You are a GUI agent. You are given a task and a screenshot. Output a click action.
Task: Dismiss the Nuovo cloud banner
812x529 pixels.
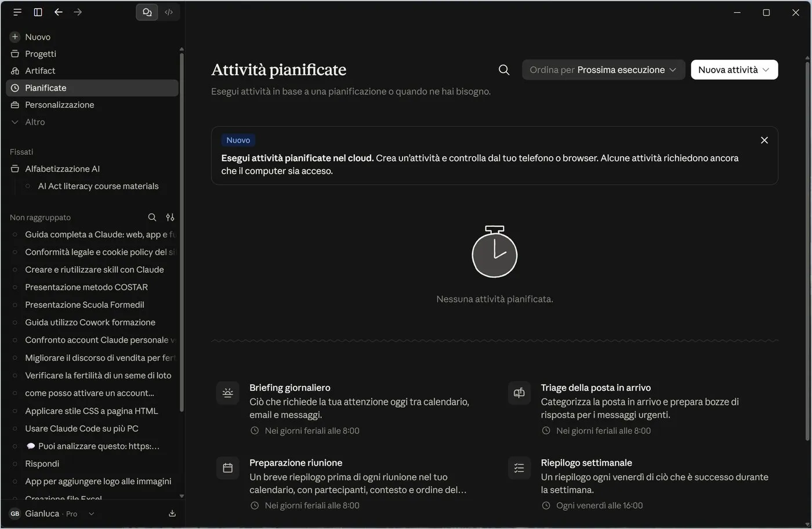[x=764, y=140]
